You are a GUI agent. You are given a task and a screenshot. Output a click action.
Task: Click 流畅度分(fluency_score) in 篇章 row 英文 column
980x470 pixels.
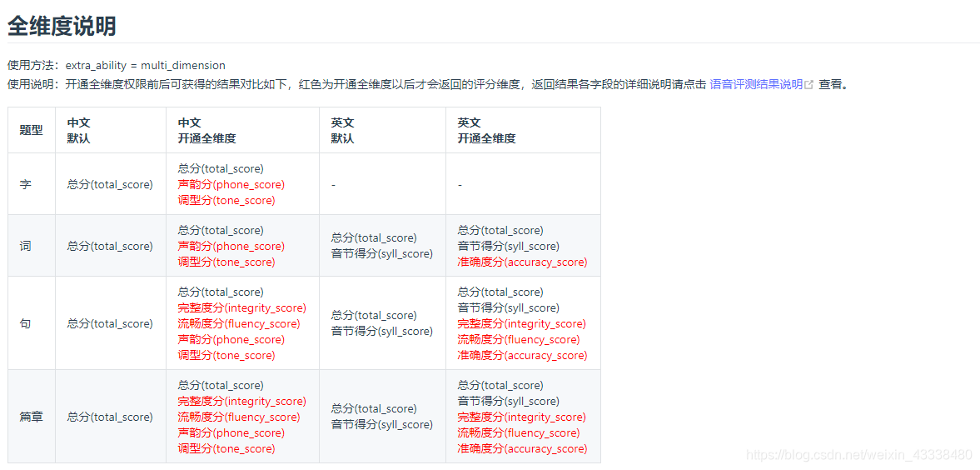pos(519,432)
